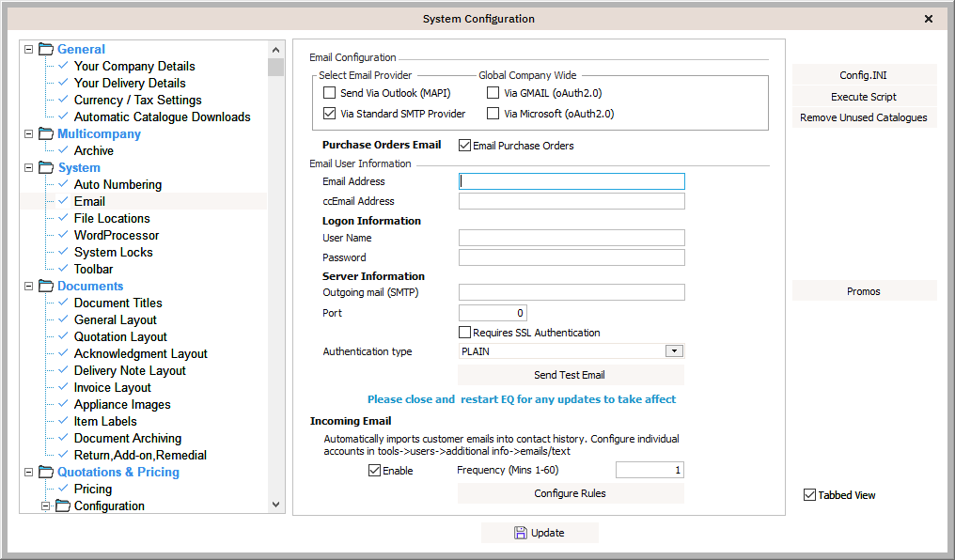Click the Multicompany folder icon
Viewport: 955px width, 560px height.
point(46,133)
